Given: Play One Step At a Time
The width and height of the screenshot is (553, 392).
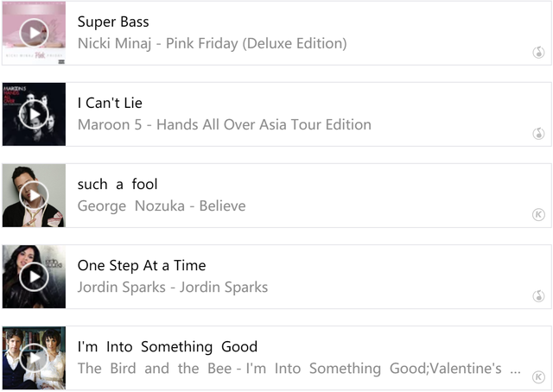Looking at the screenshot, I should point(34,276).
